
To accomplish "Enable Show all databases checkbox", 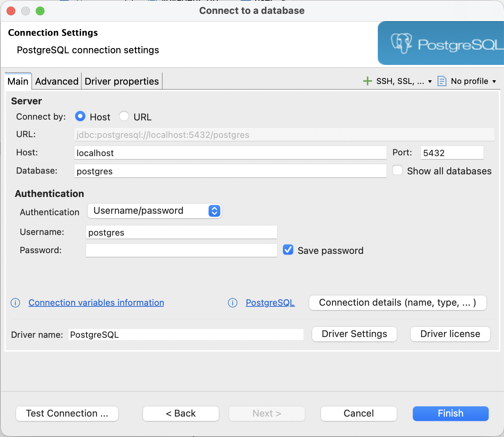I will (398, 170).
